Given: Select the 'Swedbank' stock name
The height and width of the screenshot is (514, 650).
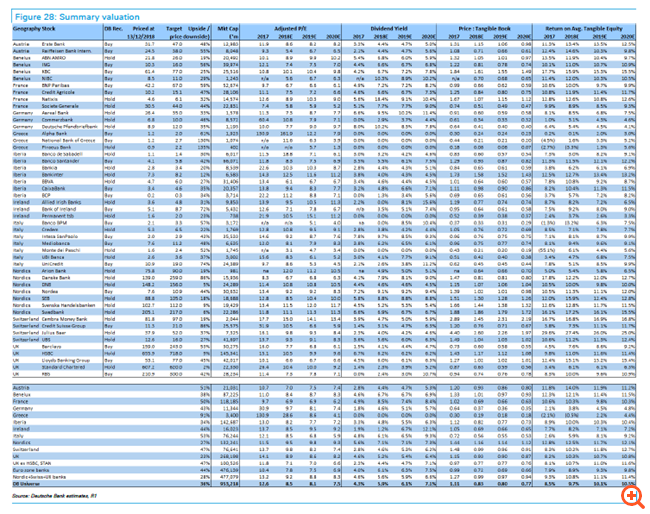Looking at the screenshot, I should [53, 312].
